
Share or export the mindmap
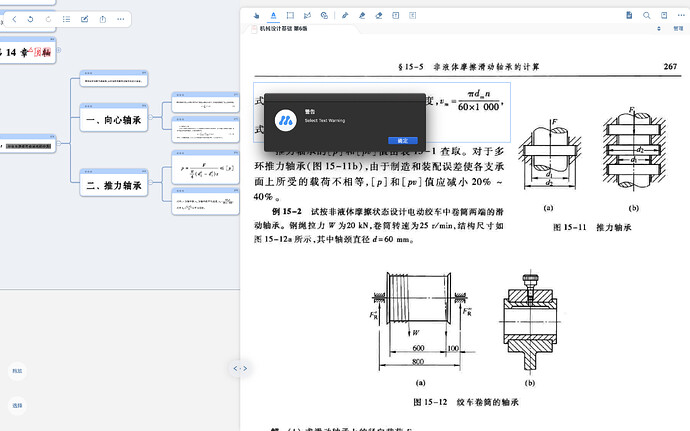[x=103, y=19]
